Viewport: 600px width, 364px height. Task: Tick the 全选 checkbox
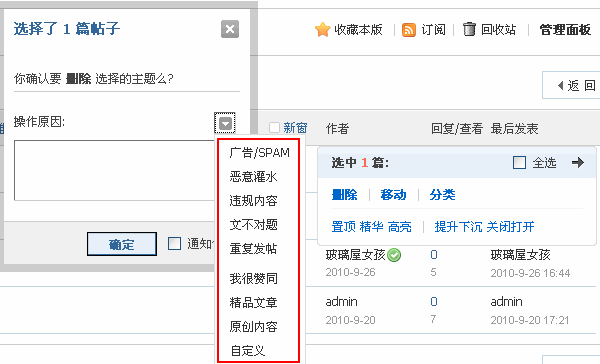pyautogui.click(x=519, y=162)
